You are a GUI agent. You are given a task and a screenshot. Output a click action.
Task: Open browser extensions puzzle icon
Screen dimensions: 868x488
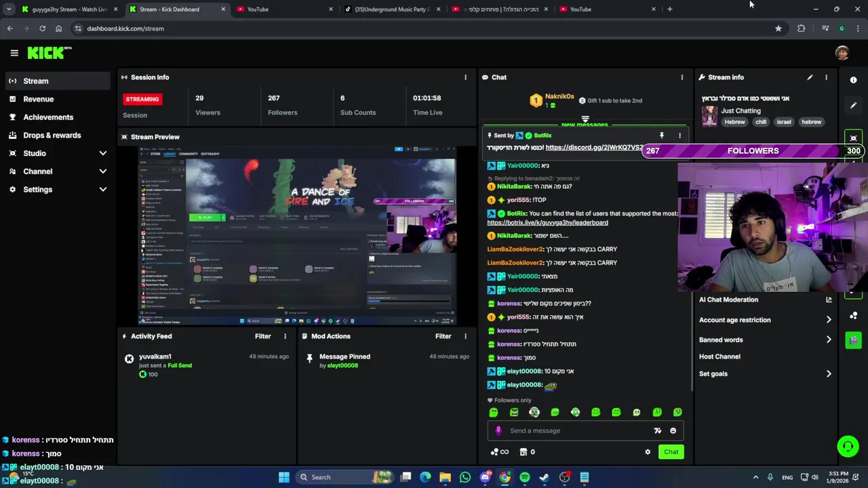coord(802,28)
